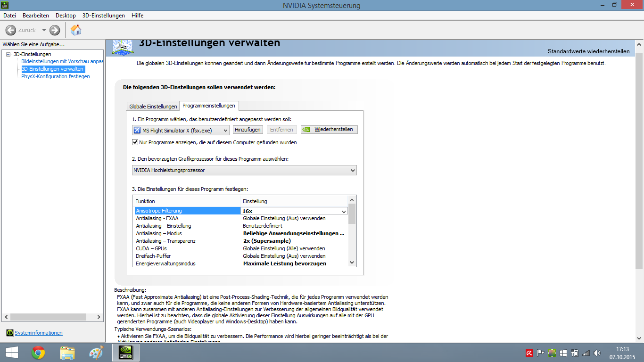
Task: Click the Home icon in toolbar
Action: pos(75,30)
